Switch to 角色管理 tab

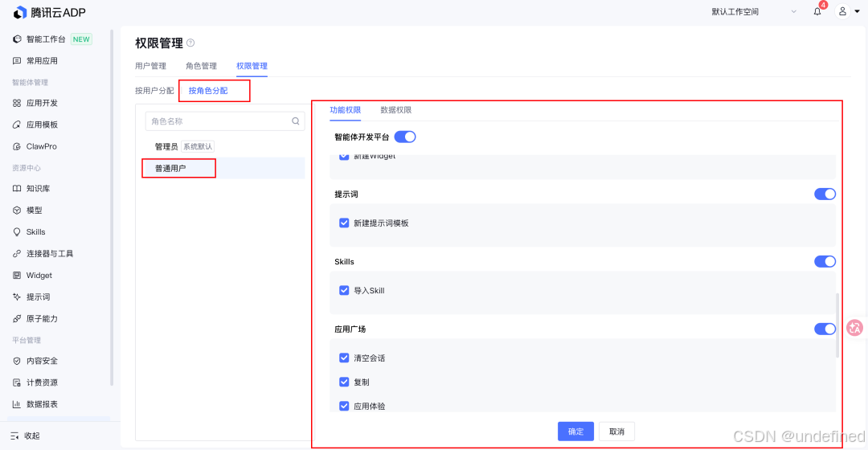point(202,66)
